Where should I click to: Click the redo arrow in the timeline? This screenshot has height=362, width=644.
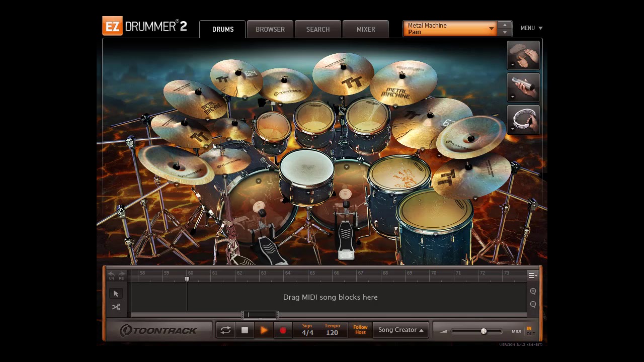coord(121,275)
